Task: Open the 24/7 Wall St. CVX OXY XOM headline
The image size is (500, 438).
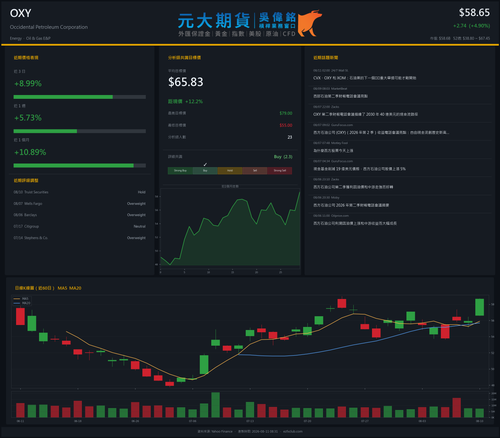Action: pos(364,78)
